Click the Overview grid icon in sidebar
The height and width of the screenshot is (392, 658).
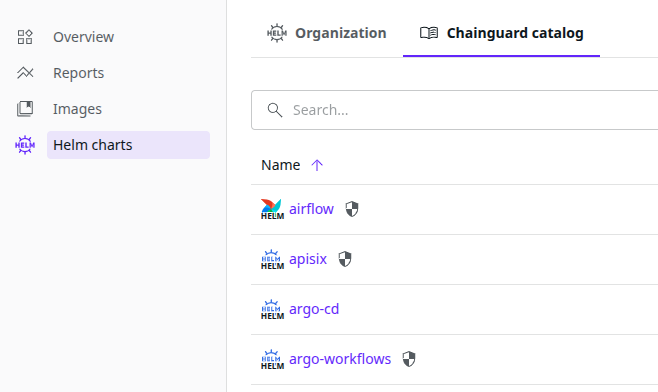(x=25, y=37)
